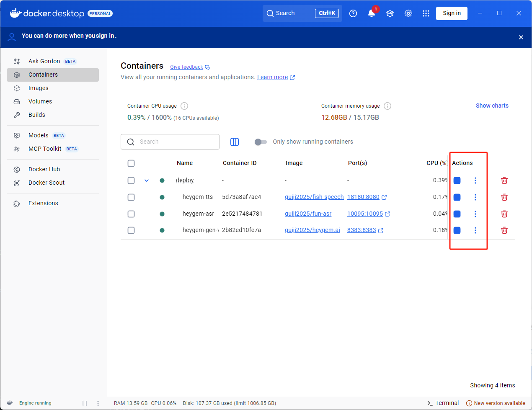Screen dimensions: 532x410
Task: Open Docker Hub section
Action: [x=53, y=169]
